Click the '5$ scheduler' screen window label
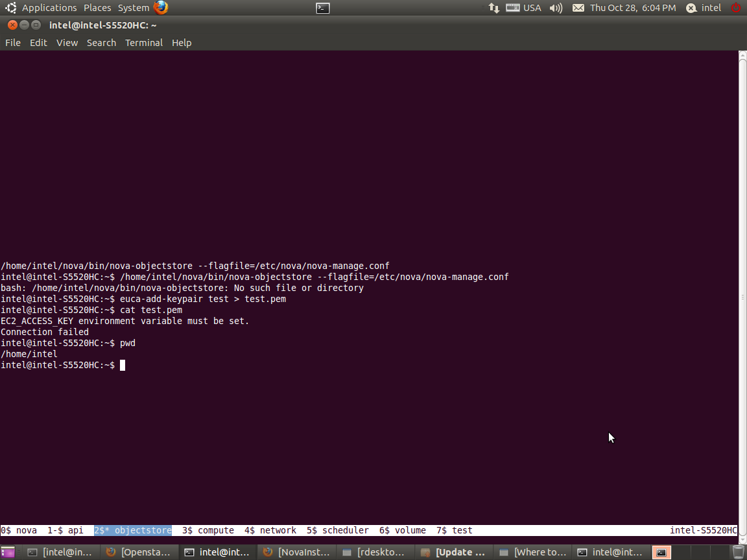 coord(338,530)
